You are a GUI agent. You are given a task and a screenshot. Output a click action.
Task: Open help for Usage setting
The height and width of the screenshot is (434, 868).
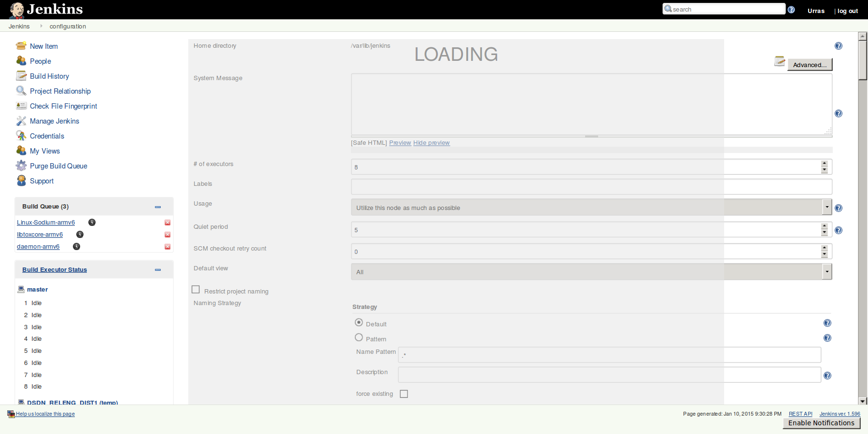tap(839, 208)
